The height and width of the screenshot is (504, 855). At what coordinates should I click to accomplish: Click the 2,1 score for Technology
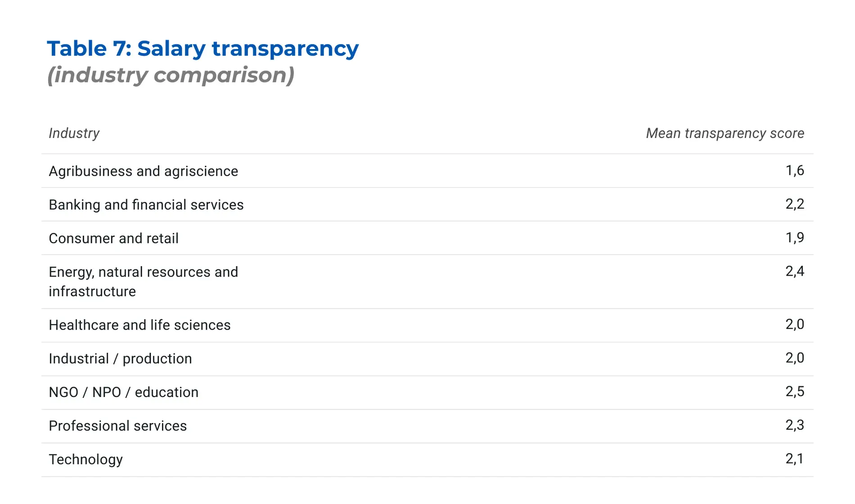[x=795, y=459]
